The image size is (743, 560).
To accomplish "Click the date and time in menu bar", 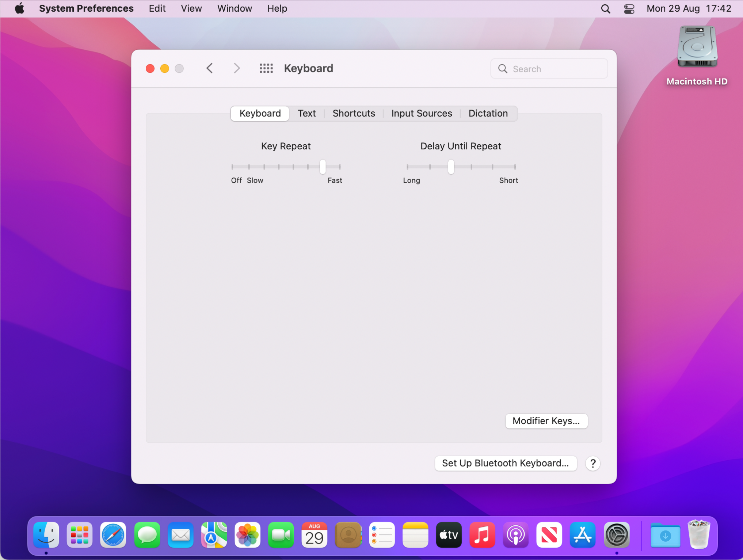I will pos(689,8).
